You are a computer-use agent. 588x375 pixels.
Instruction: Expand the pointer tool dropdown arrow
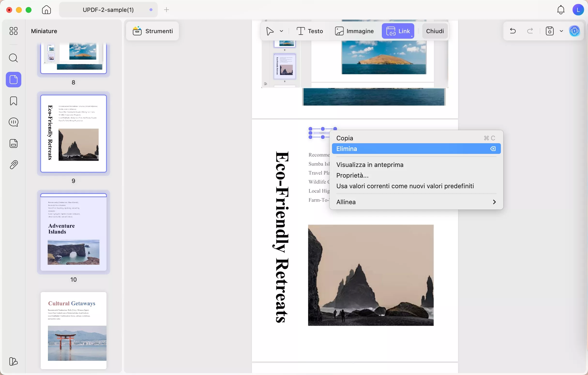(x=281, y=31)
